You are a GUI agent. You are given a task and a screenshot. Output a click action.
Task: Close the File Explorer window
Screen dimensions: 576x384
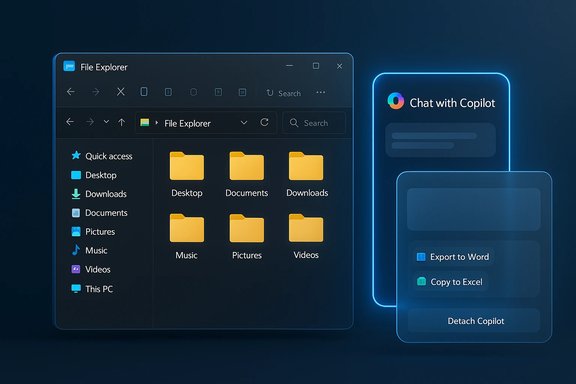339,66
